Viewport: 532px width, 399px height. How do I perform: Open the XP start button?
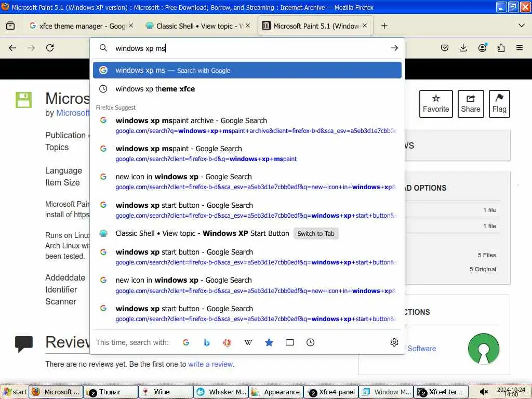point(14,392)
